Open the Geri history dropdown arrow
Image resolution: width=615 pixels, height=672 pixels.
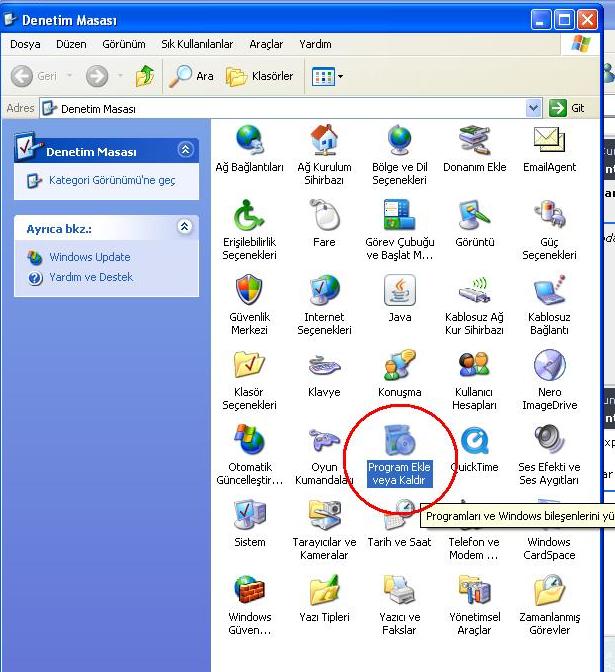69,76
